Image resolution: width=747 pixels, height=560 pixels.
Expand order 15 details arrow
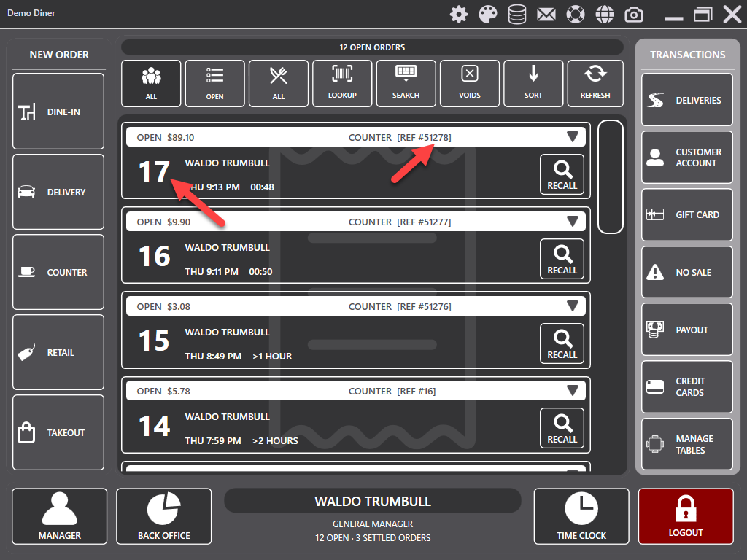[x=573, y=306]
